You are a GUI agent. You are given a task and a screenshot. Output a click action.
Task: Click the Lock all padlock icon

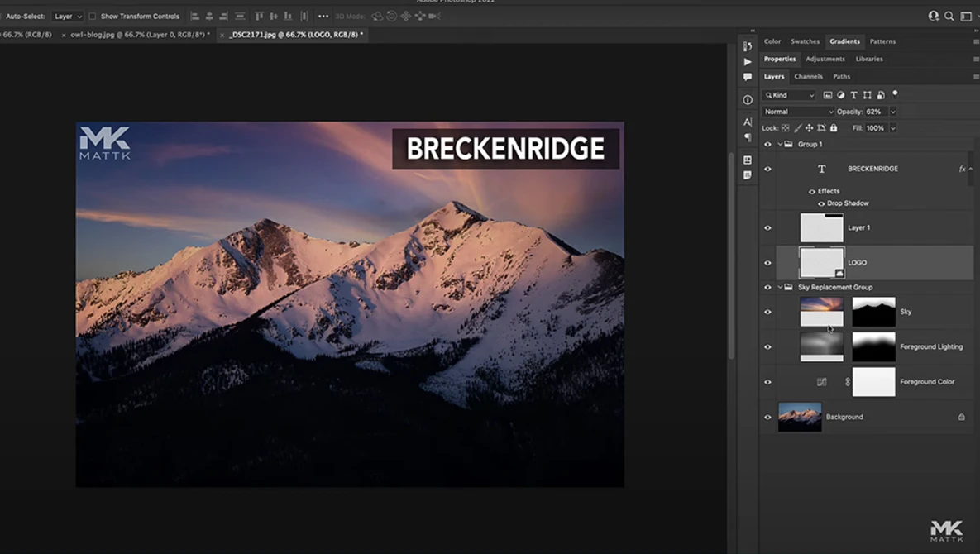[833, 128]
